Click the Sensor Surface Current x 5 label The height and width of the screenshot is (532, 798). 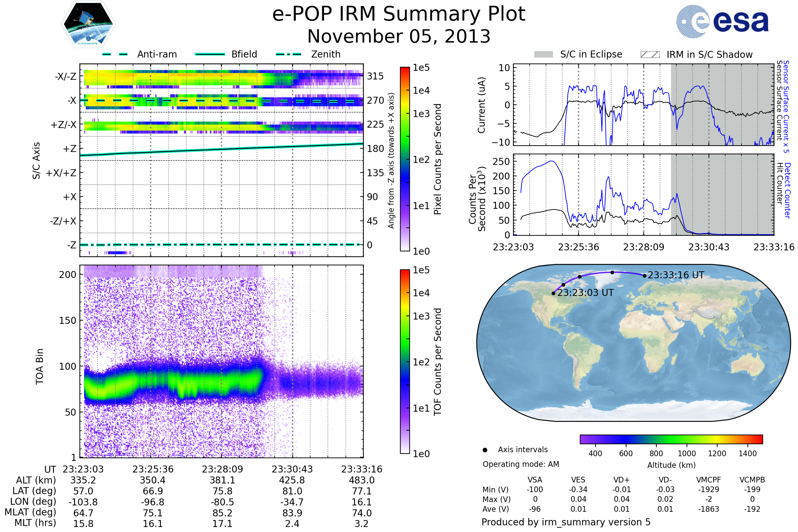[786, 106]
